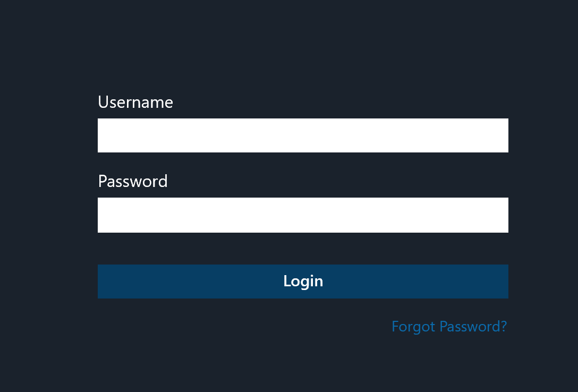Activate the second text entry field

pyautogui.click(x=303, y=215)
